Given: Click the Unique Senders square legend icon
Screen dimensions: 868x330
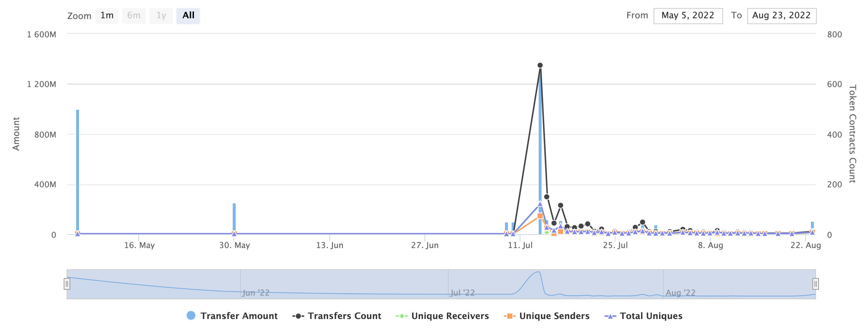Looking at the screenshot, I should coord(509,316).
